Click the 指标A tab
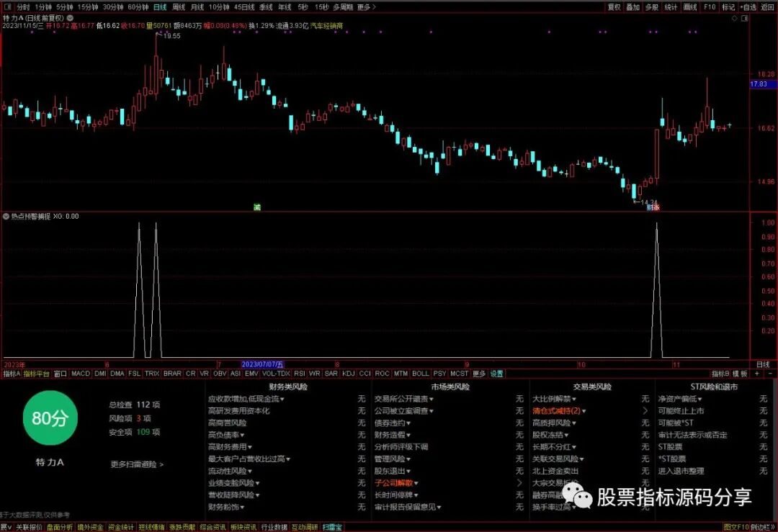 point(12,374)
